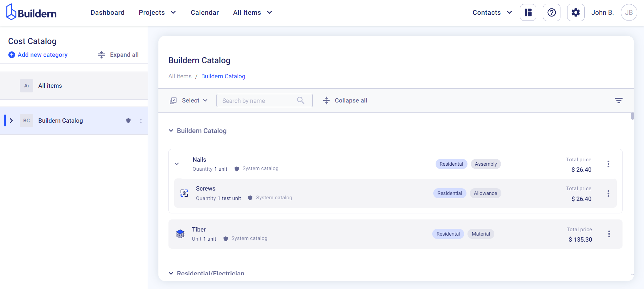Open the settings gear icon
The height and width of the screenshot is (289, 644).
(x=576, y=13)
